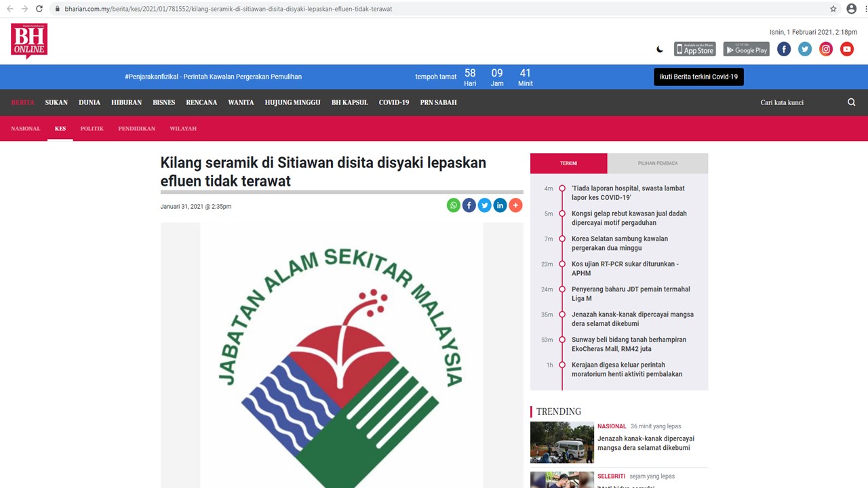Open DUNIA menu item
The image size is (868, 488).
[90, 102]
